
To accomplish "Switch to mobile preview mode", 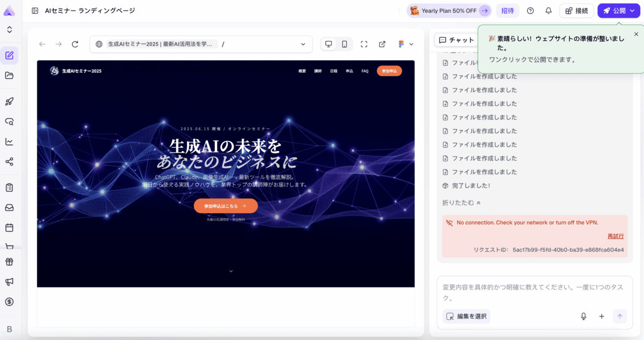I will point(345,44).
